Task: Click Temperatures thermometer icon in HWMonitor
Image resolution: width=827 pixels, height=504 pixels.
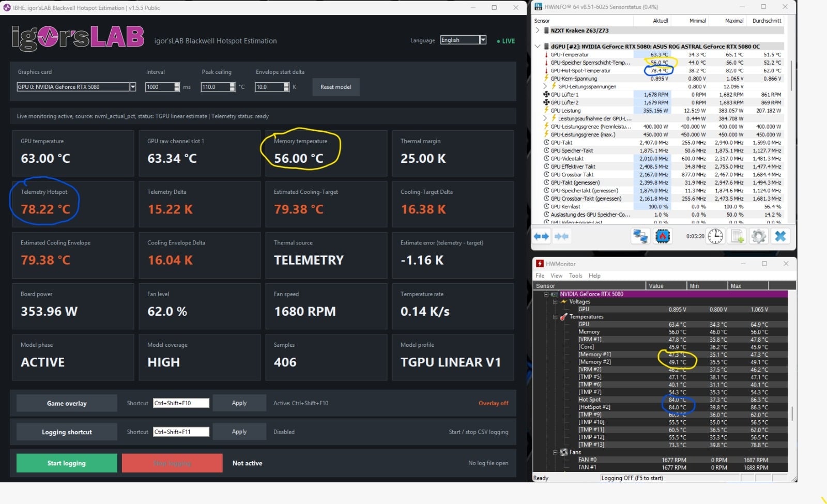Action: pos(564,316)
